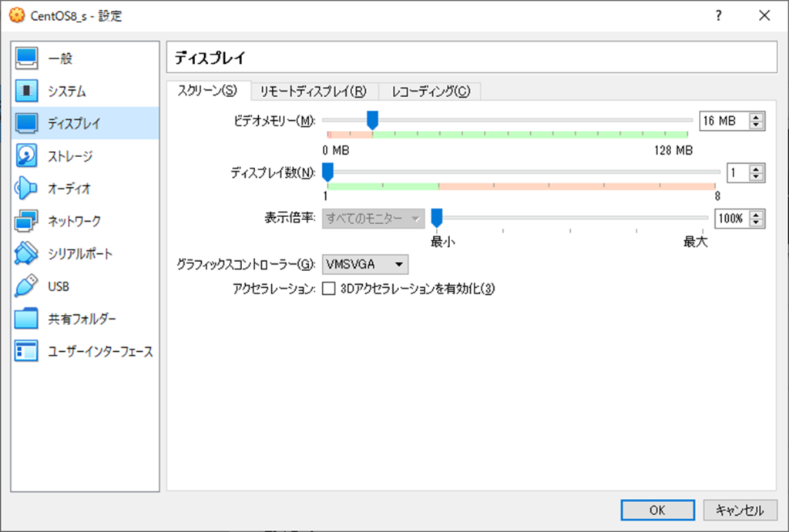Click the 128 MB maximum label

tap(673, 150)
